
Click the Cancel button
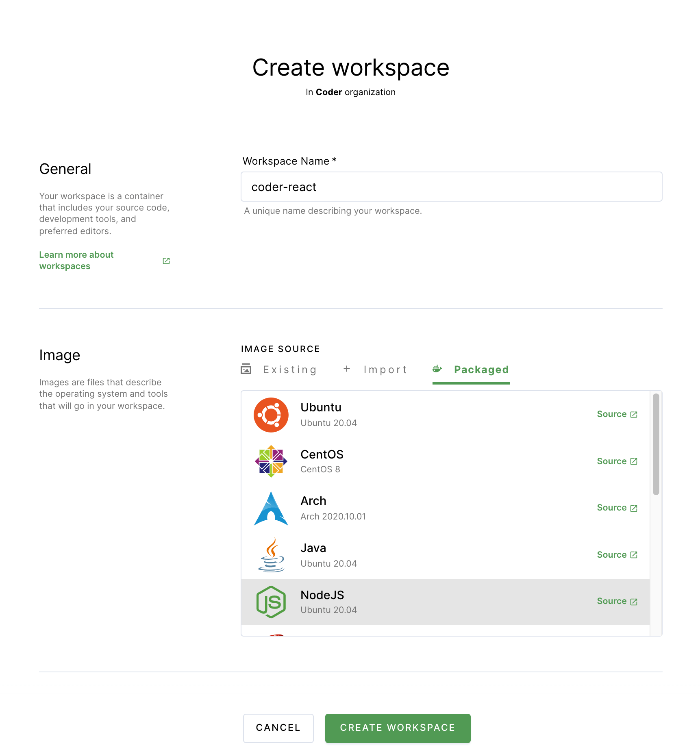click(x=278, y=728)
